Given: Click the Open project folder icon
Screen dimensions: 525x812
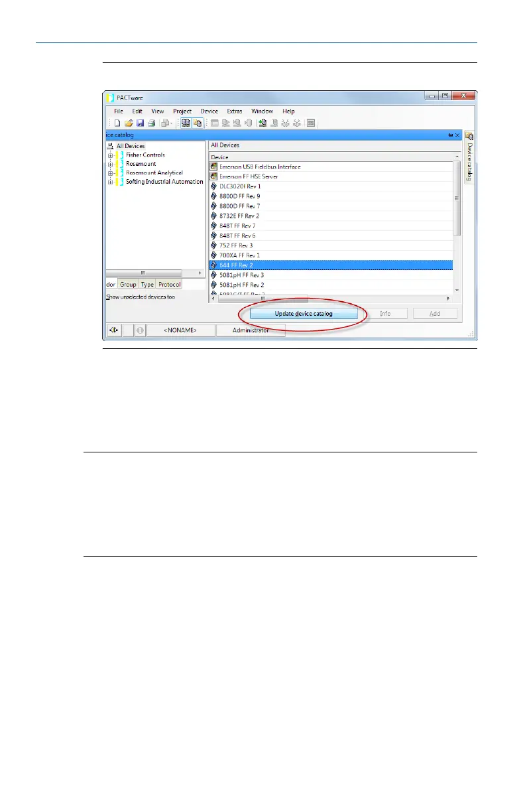Looking at the screenshot, I should (129, 123).
